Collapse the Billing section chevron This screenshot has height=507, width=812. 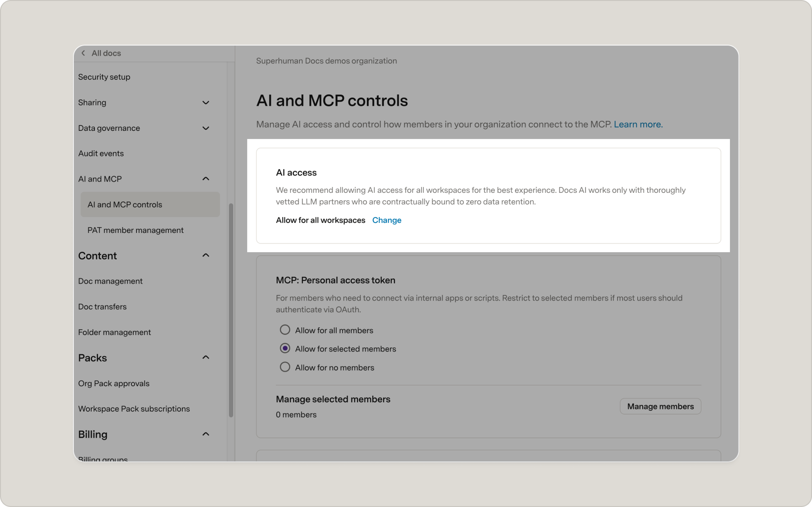[206, 434]
